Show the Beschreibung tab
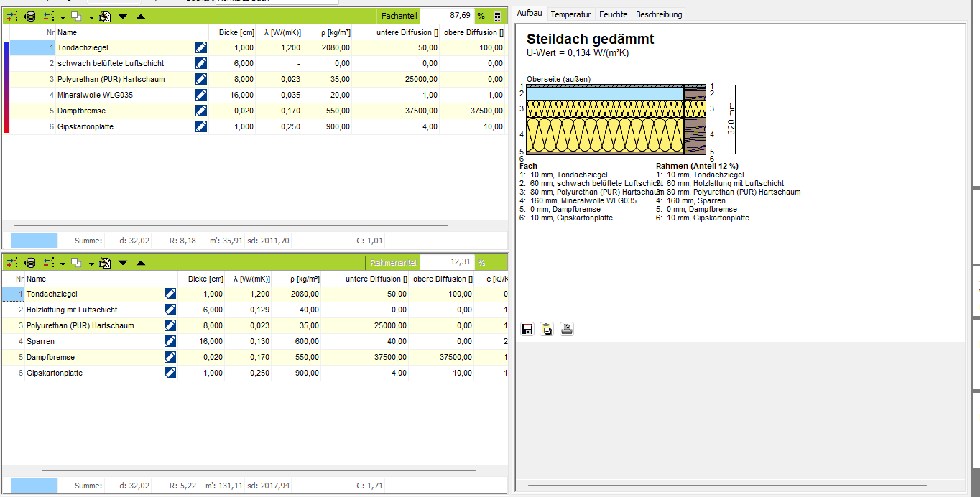 [659, 14]
